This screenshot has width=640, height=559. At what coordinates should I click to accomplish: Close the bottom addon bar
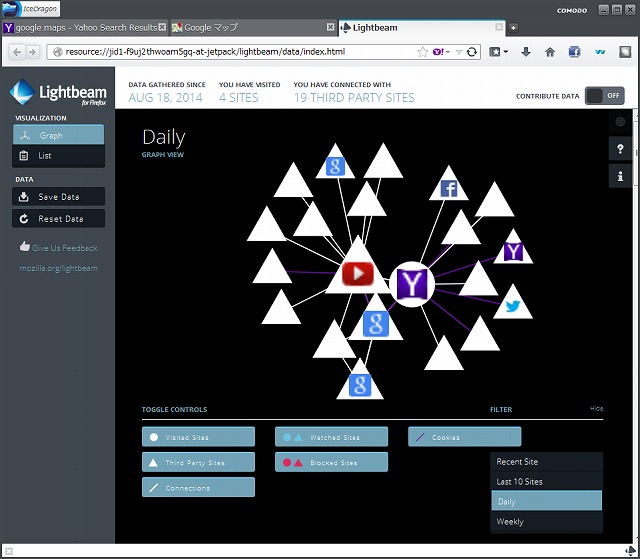[9, 552]
